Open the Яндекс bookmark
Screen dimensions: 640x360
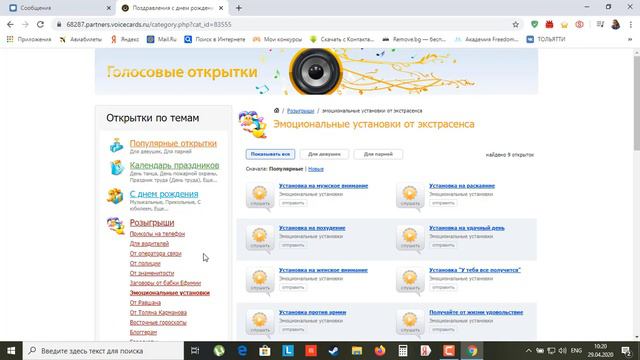(125, 39)
